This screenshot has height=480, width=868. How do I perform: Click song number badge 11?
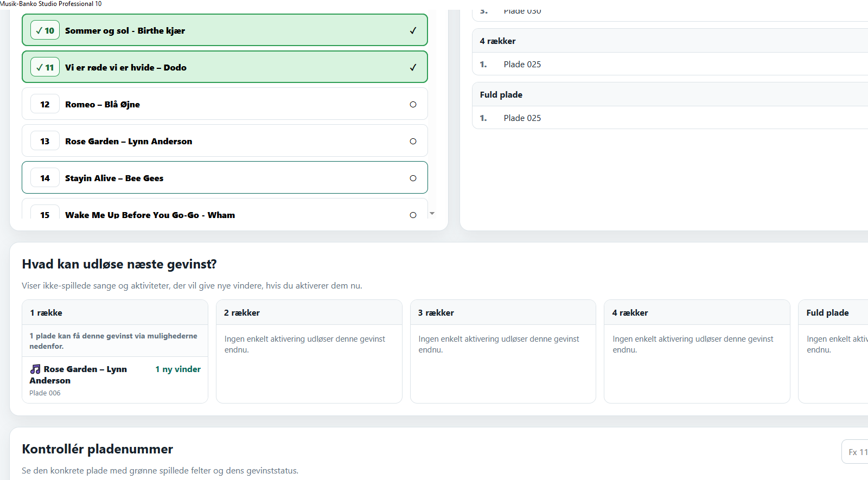45,67
